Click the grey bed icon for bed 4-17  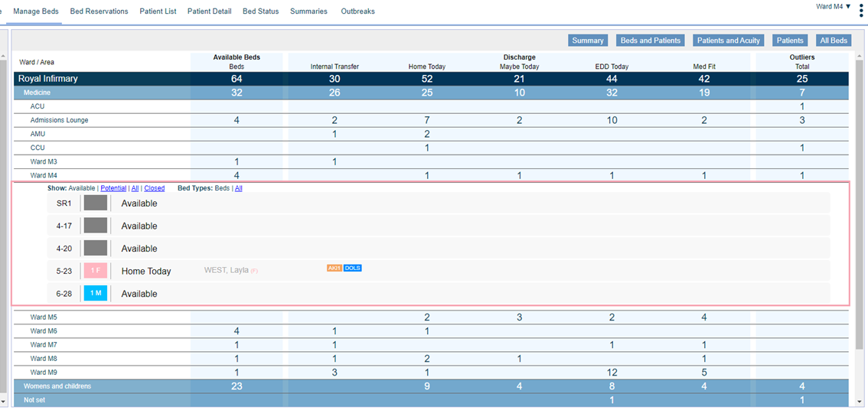[x=95, y=226]
